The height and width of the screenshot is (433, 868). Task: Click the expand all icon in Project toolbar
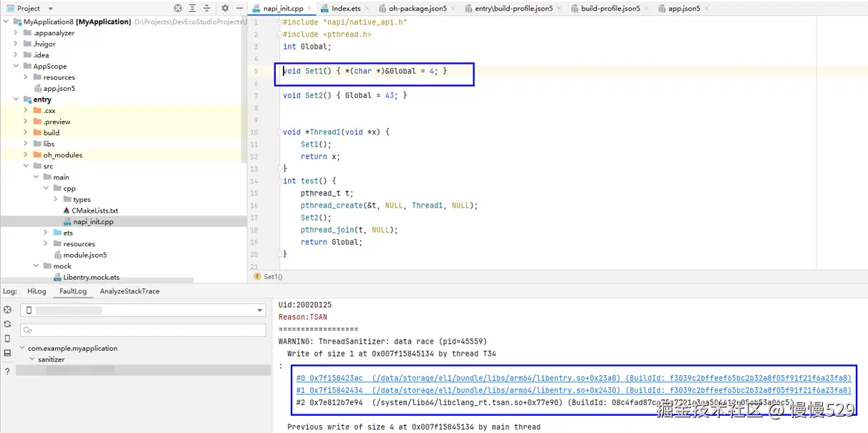193,9
